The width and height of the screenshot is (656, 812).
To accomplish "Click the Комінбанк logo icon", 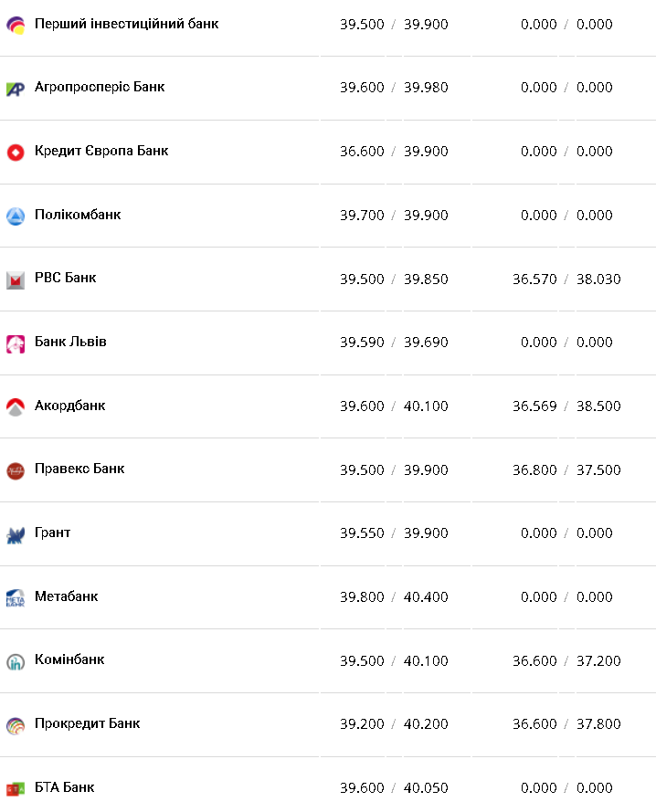I will click(15, 661).
